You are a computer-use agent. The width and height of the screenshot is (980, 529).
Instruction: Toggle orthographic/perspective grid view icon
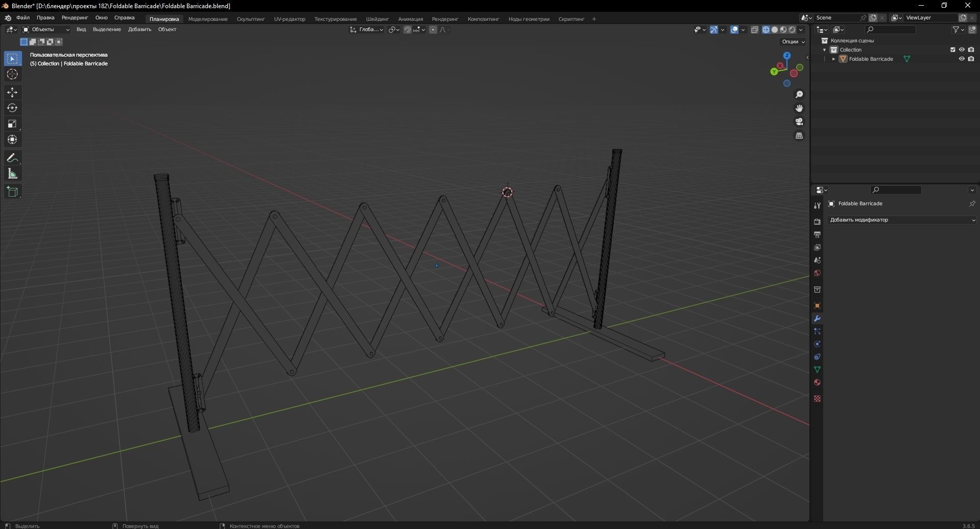tap(799, 136)
